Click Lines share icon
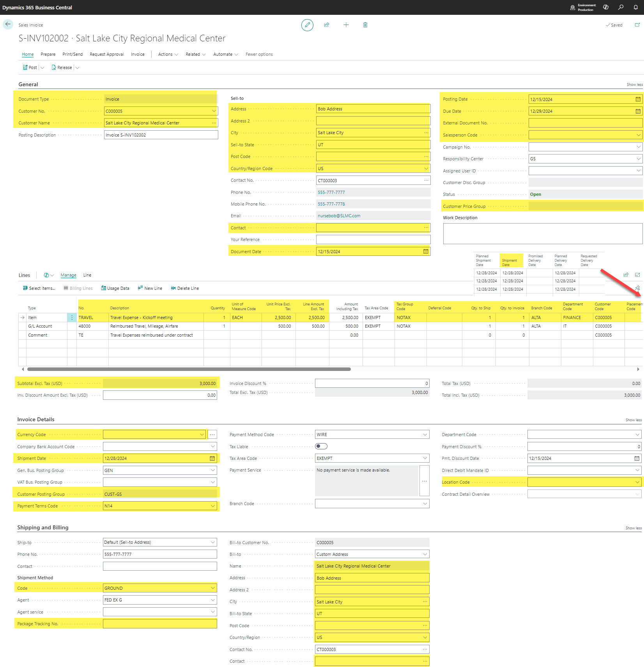 (626, 275)
